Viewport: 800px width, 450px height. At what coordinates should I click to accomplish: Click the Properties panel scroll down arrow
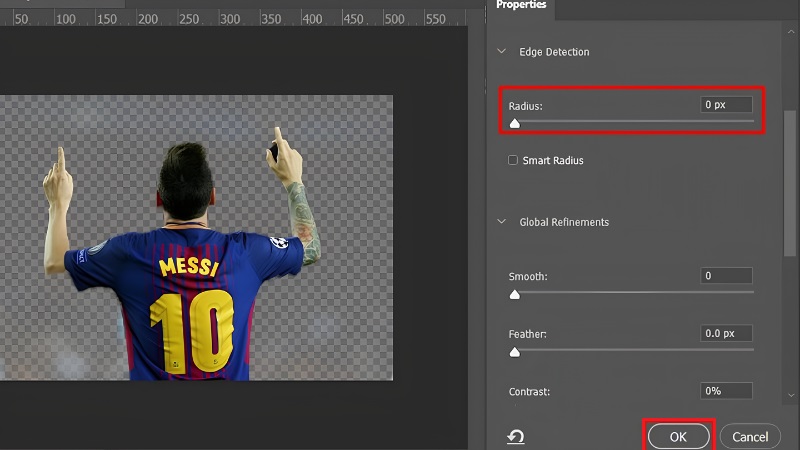click(x=791, y=395)
